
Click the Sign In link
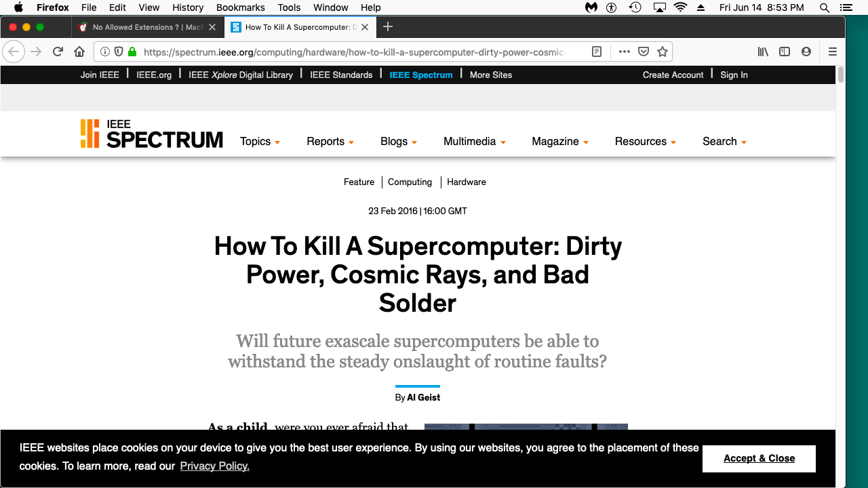[x=734, y=75]
